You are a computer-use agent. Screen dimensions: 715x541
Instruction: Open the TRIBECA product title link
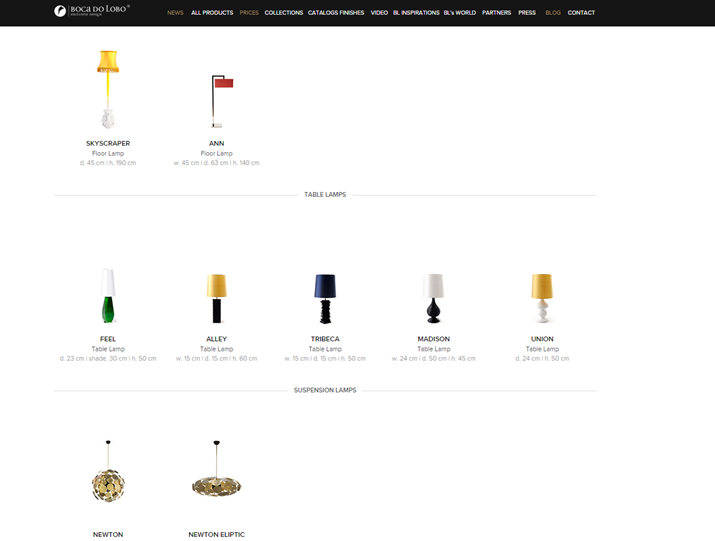(x=325, y=339)
